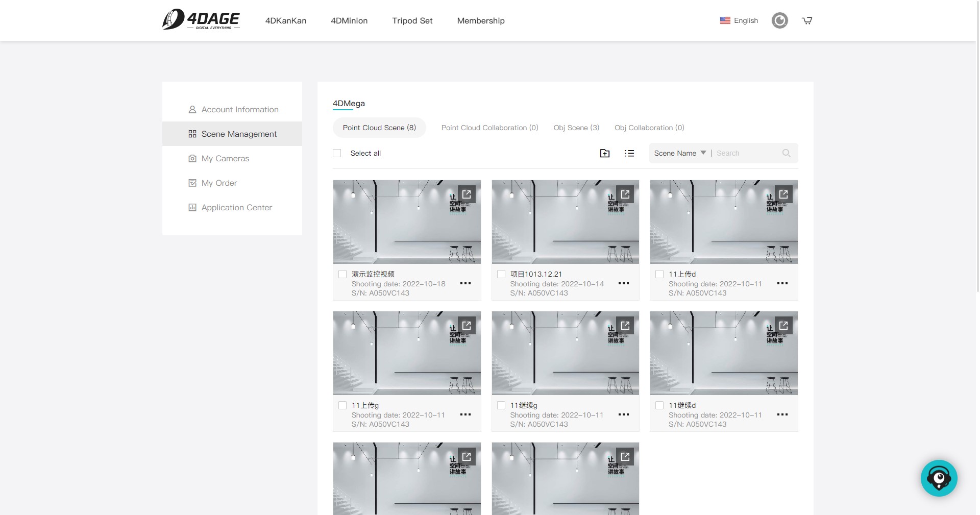Click the search magnifier icon
This screenshot has height=515, width=980.
click(x=786, y=153)
